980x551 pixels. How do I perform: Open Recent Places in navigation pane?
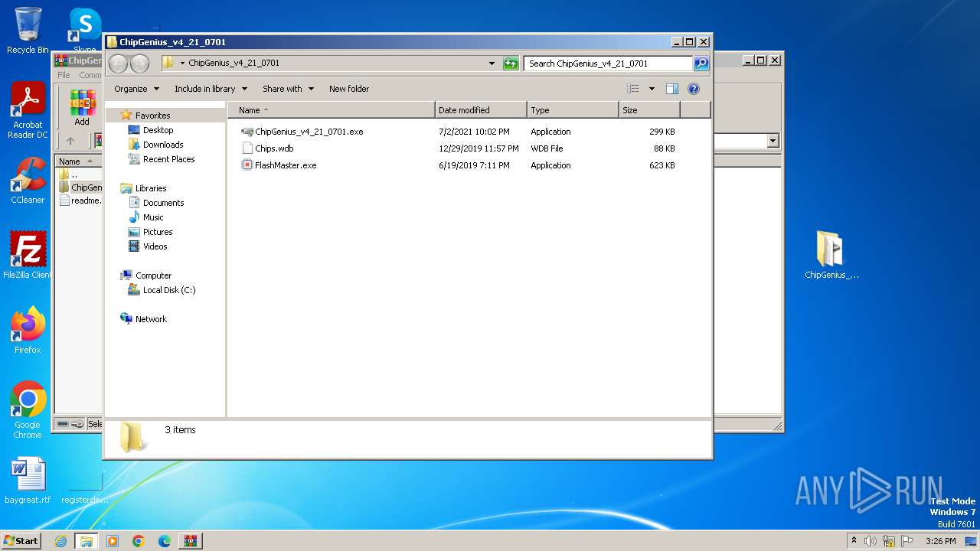[x=168, y=159]
